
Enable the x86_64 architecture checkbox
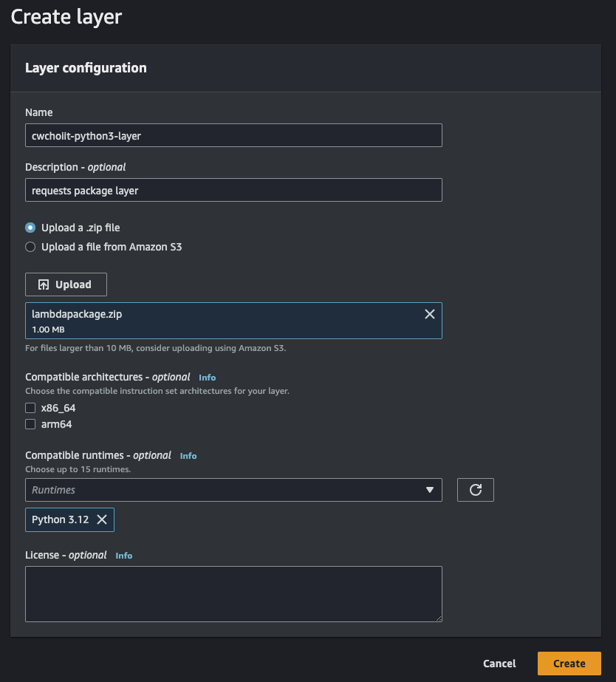(x=30, y=408)
